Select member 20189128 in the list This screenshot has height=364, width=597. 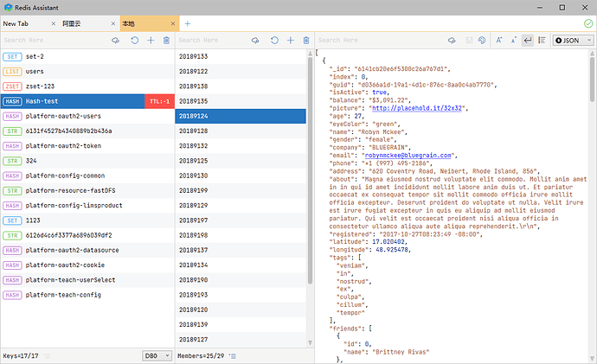click(x=193, y=131)
